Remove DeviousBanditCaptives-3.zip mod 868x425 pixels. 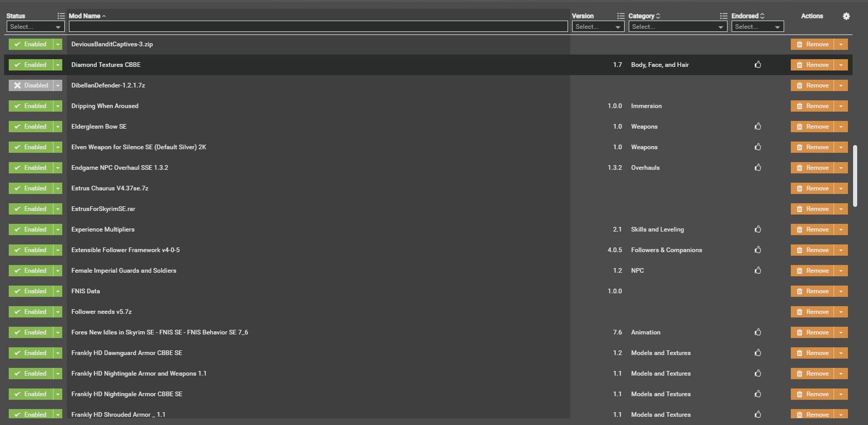click(812, 44)
